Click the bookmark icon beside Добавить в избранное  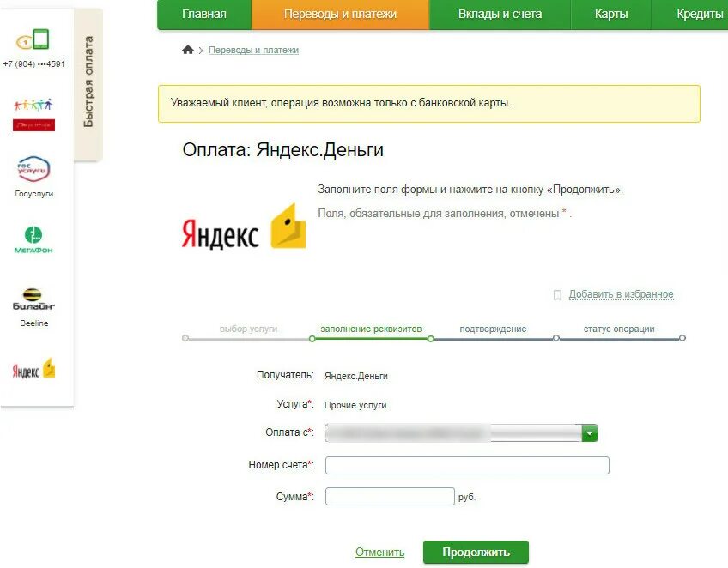click(558, 294)
